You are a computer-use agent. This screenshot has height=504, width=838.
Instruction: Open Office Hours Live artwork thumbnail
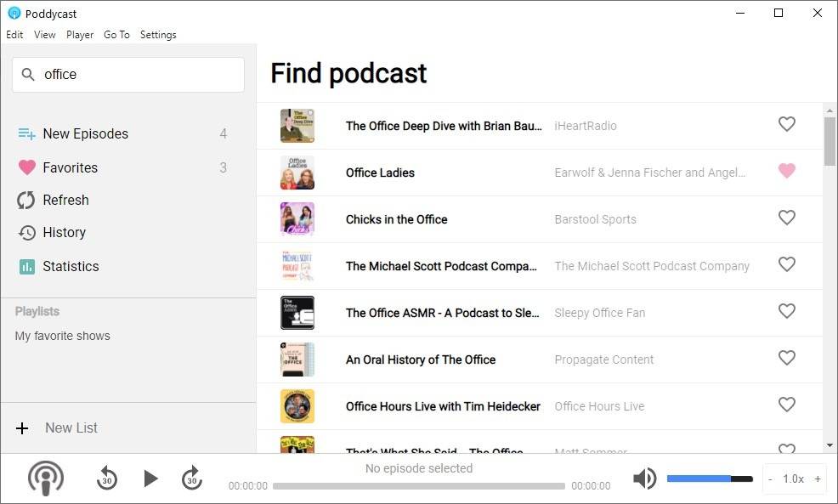[x=297, y=406]
